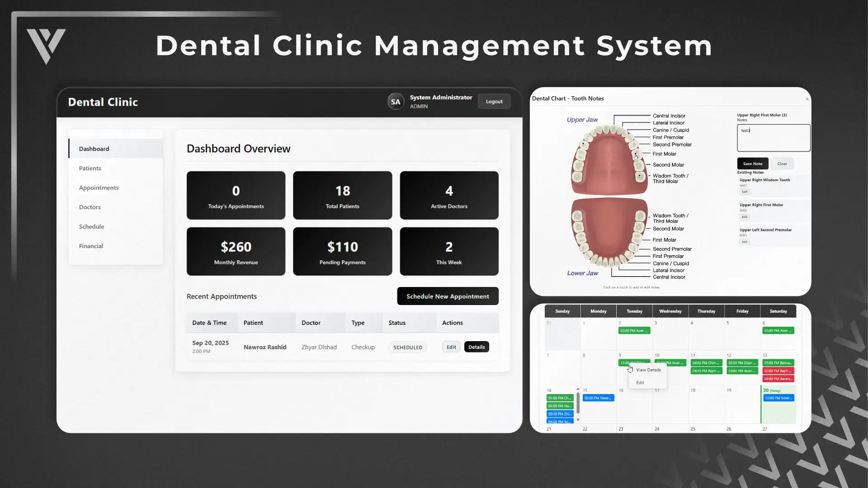Switch to the Appointments section

[99, 188]
